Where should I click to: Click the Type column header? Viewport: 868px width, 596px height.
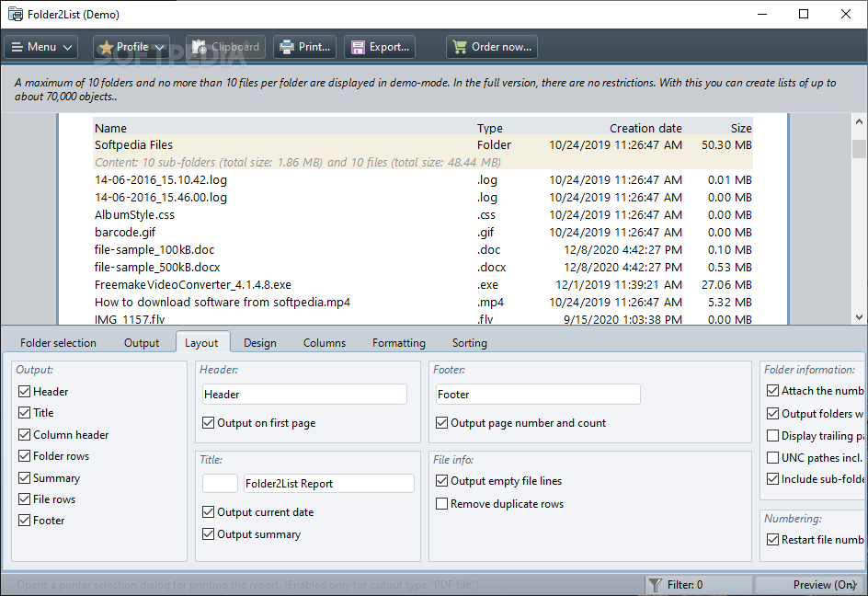(490, 128)
